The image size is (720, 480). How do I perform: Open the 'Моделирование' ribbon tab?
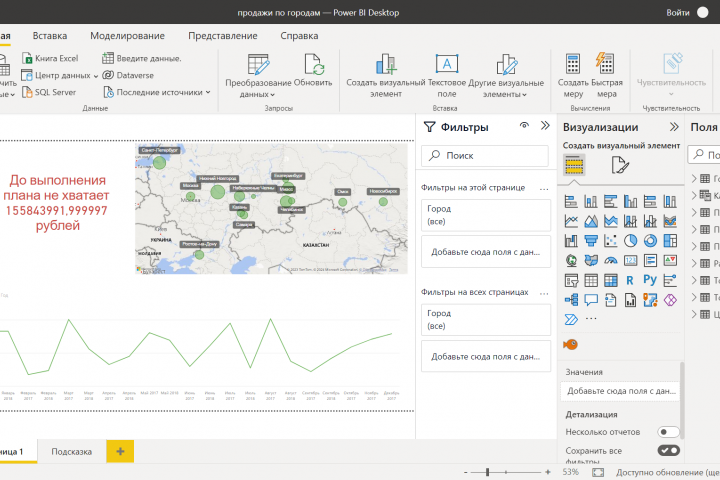tap(127, 36)
